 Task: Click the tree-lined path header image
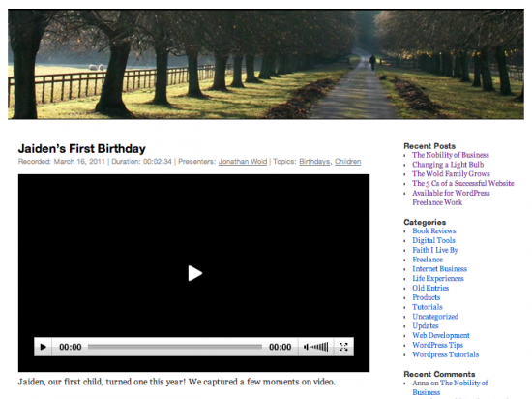click(266, 64)
